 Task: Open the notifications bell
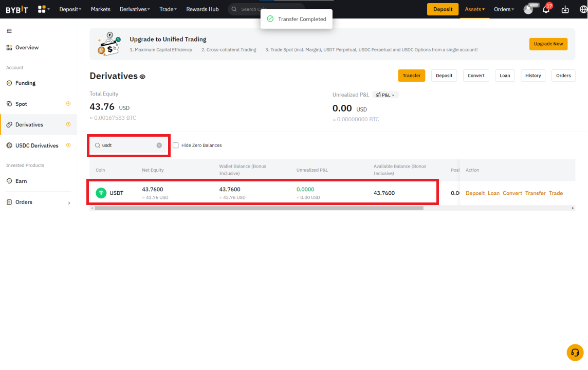pyautogui.click(x=546, y=9)
